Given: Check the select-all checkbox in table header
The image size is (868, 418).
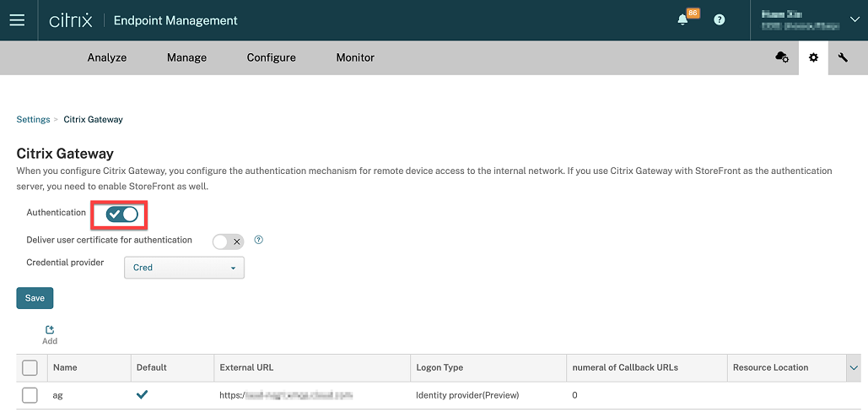Looking at the screenshot, I should click(30, 367).
